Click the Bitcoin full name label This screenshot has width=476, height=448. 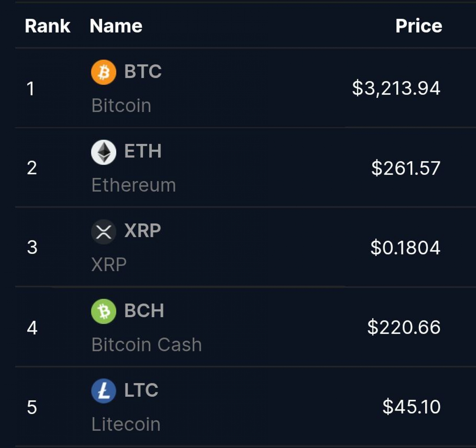click(x=121, y=106)
